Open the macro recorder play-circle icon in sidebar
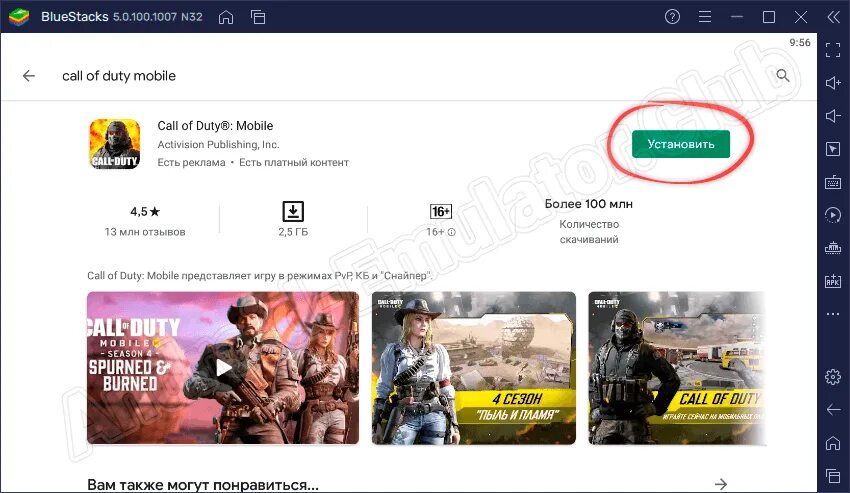Viewport: 850px width, 493px height. pyautogui.click(x=833, y=215)
